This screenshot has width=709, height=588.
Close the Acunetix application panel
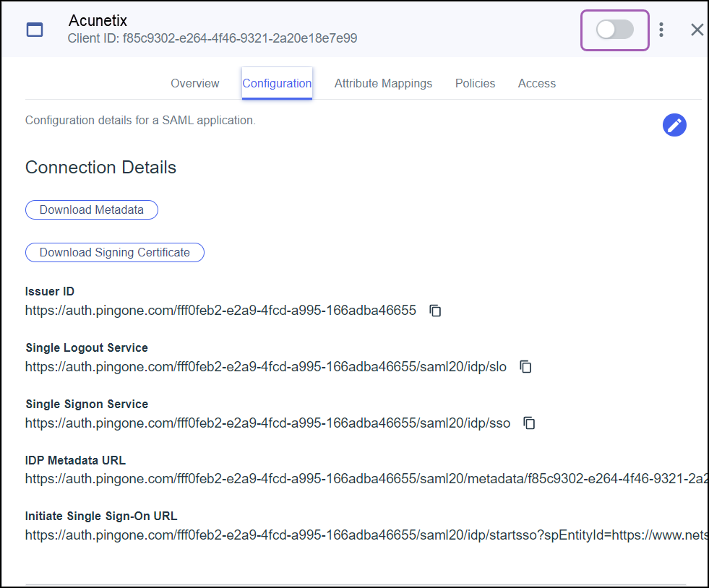tap(697, 30)
